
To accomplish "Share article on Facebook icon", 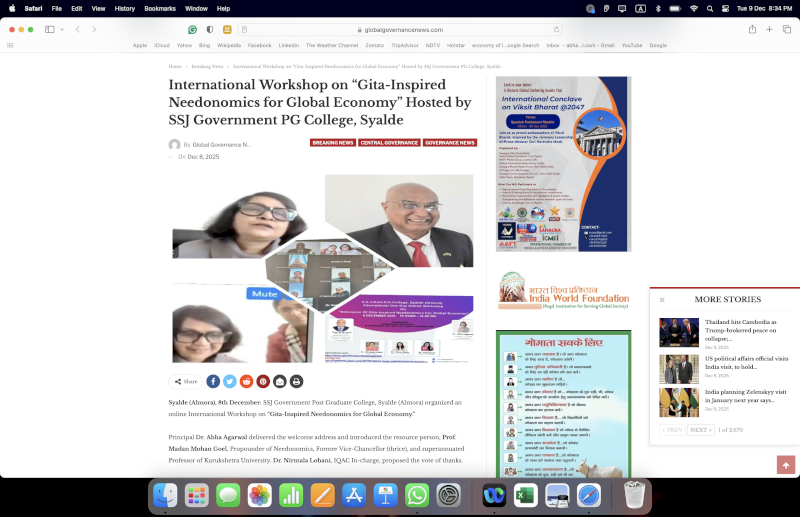I will pos(213,381).
